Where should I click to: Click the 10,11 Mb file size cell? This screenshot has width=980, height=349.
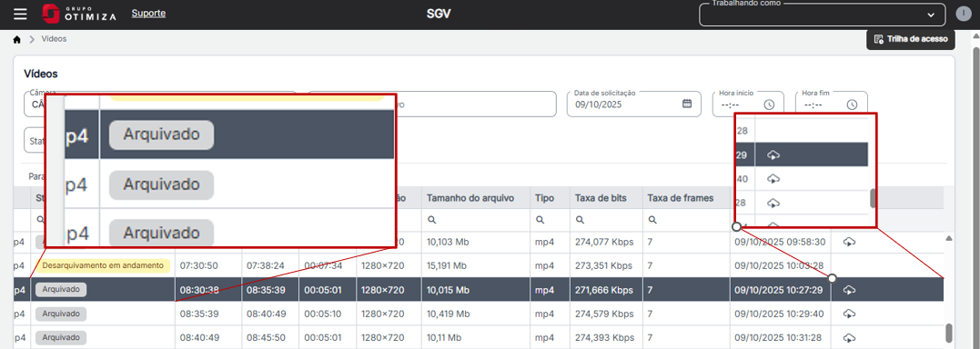pos(476,338)
